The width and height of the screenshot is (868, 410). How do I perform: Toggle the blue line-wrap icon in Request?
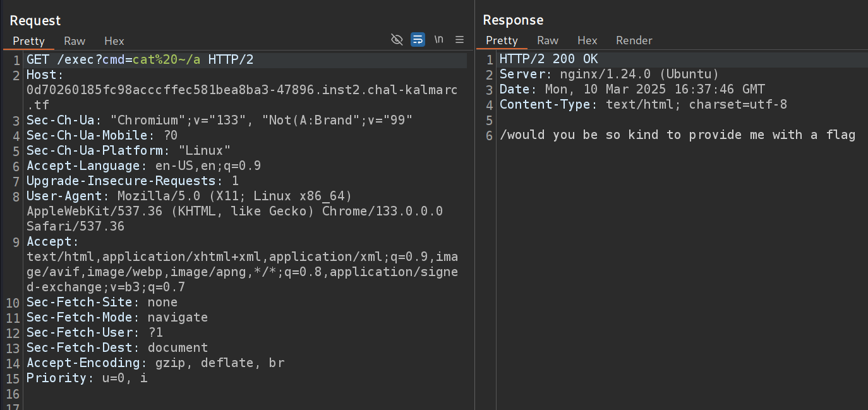418,40
